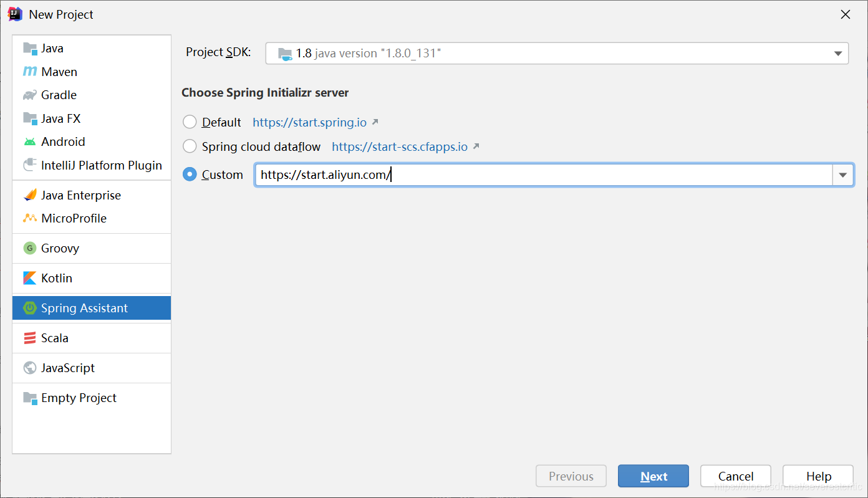Click the Empty Project folder icon
The height and width of the screenshot is (498, 868).
click(30, 398)
